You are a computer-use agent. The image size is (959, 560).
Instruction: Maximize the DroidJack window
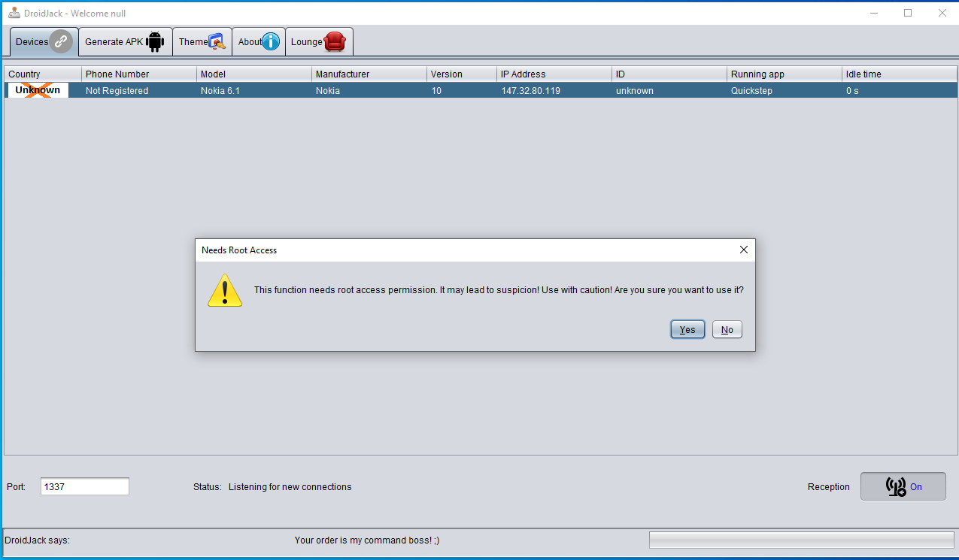pyautogui.click(x=908, y=13)
